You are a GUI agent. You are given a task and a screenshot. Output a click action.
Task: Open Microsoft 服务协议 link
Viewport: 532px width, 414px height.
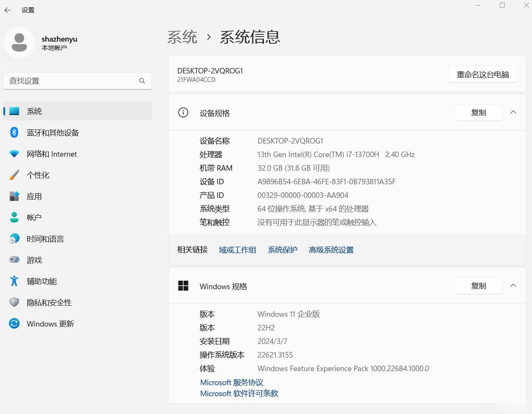tap(232, 382)
